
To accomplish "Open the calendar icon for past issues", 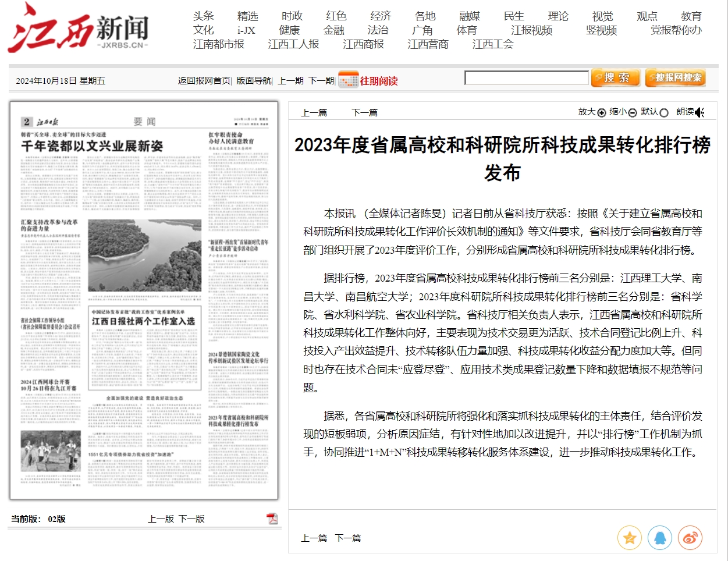I will pyautogui.click(x=348, y=80).
